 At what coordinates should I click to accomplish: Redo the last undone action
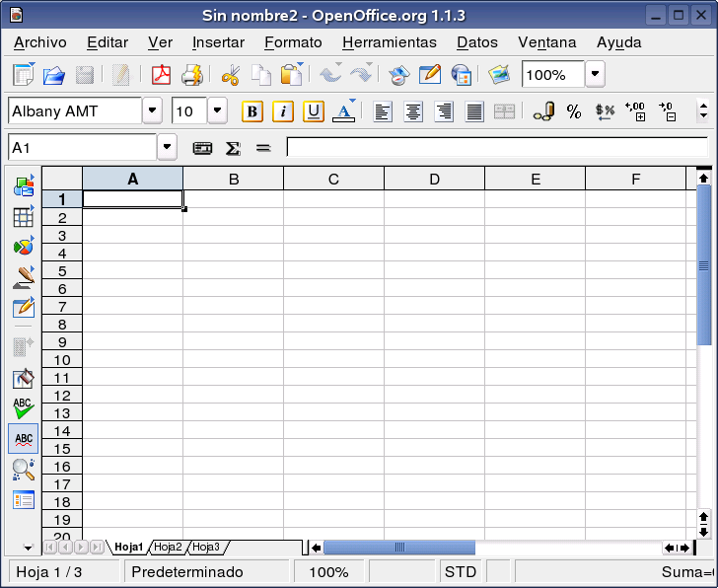[361, 73]
